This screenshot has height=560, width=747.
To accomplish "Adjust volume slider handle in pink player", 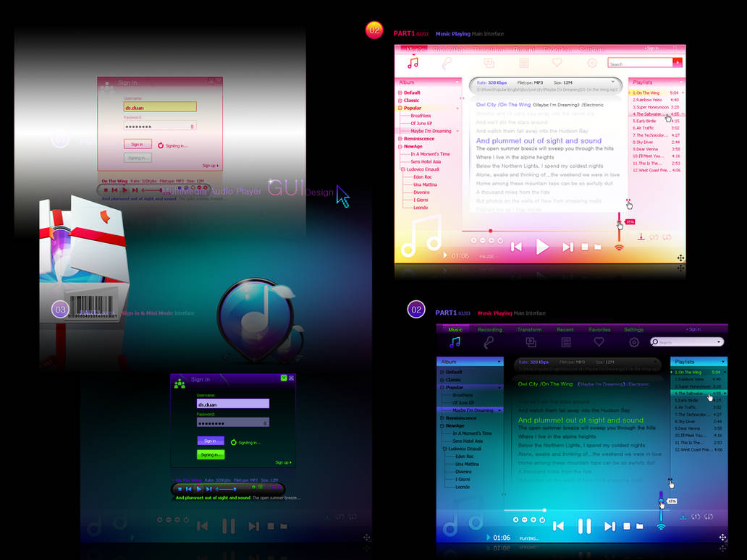I will pos(620,222).
